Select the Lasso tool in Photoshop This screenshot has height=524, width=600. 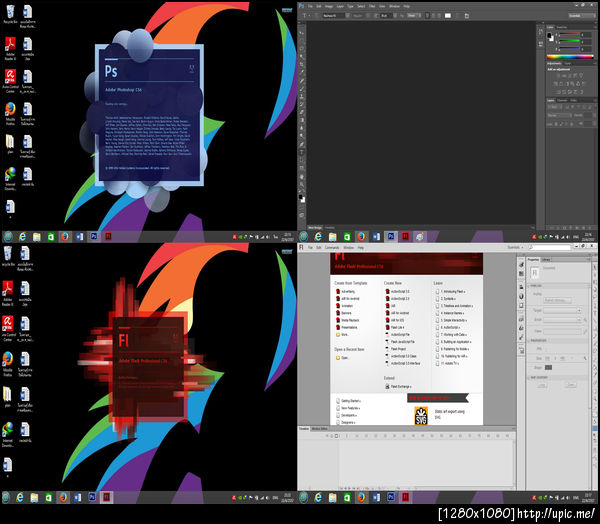click(302, 49)
